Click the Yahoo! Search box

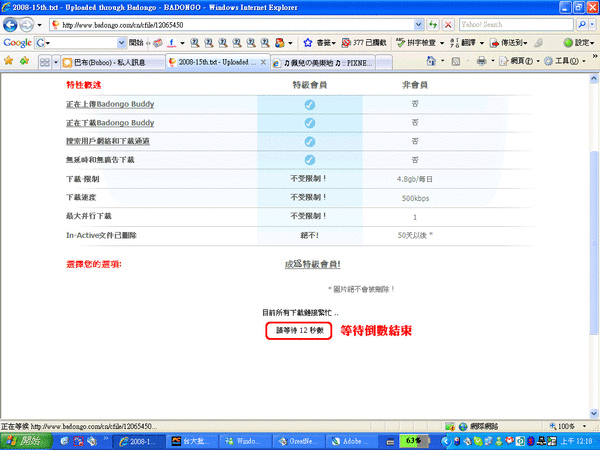click(x=516, y=24)
